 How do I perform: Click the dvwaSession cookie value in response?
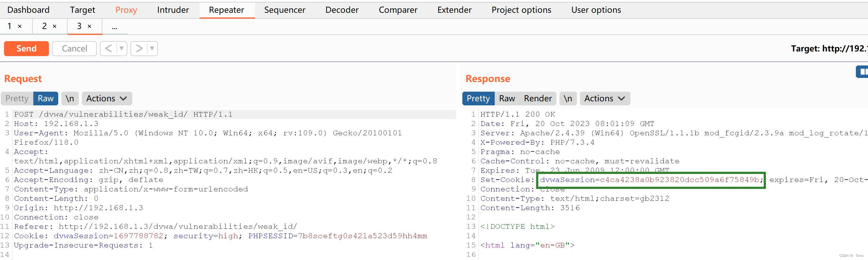coord(679,180)
